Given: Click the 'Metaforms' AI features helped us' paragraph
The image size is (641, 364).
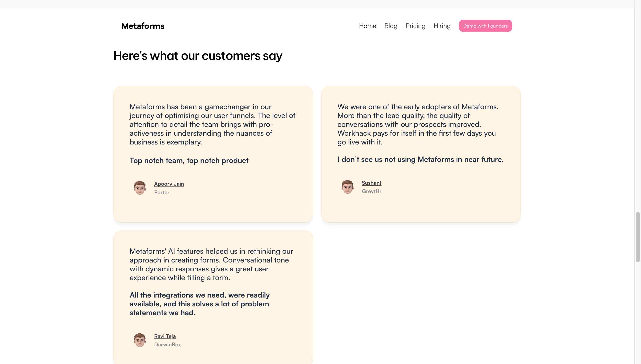Looking at the screenshot, I should tap(211, 264).
